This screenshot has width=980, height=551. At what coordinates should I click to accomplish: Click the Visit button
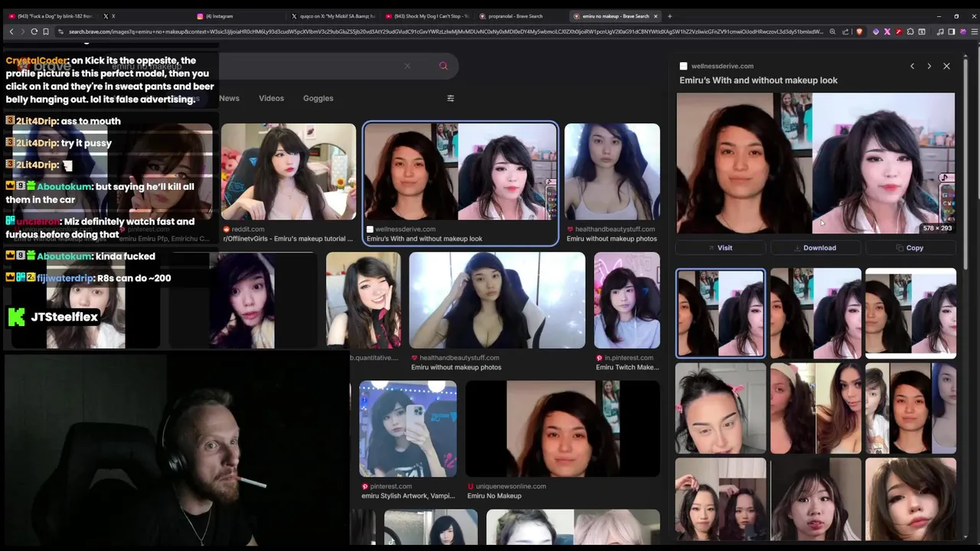point(720,248)
